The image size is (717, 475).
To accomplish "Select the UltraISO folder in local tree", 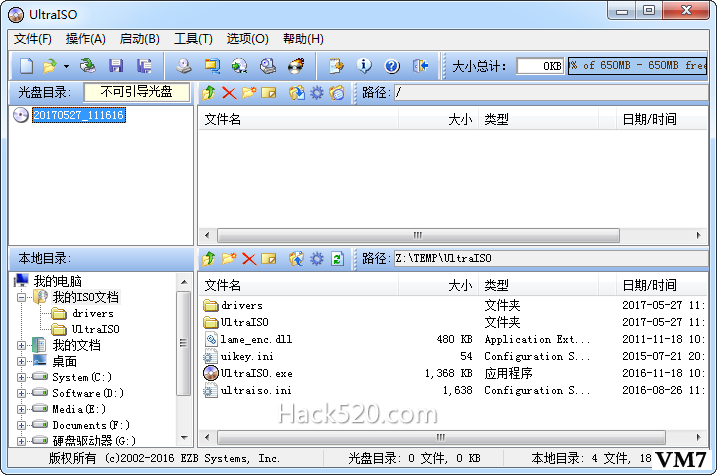I will click(96, 329).
